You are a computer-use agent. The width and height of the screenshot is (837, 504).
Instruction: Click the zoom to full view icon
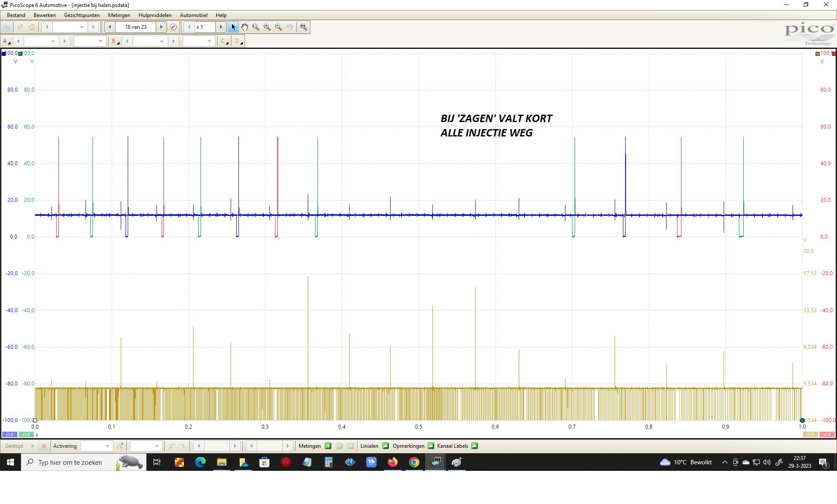coord(304,27)
